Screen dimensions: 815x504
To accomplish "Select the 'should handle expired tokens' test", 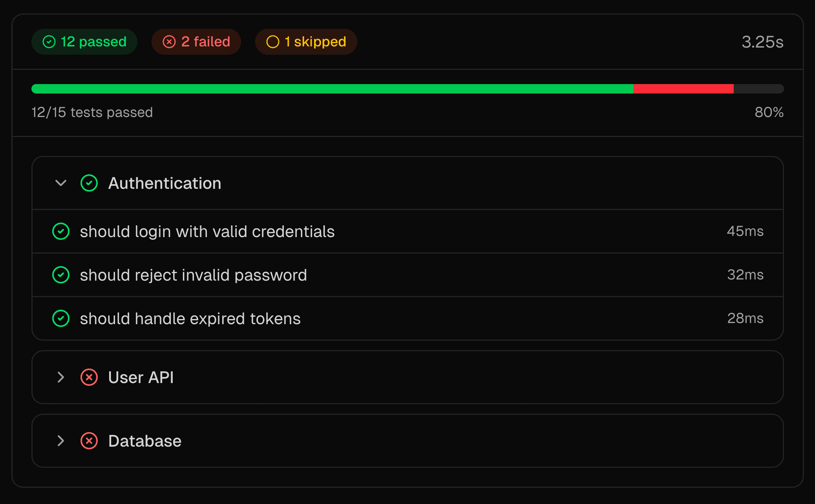I will [x=190, y=319].
